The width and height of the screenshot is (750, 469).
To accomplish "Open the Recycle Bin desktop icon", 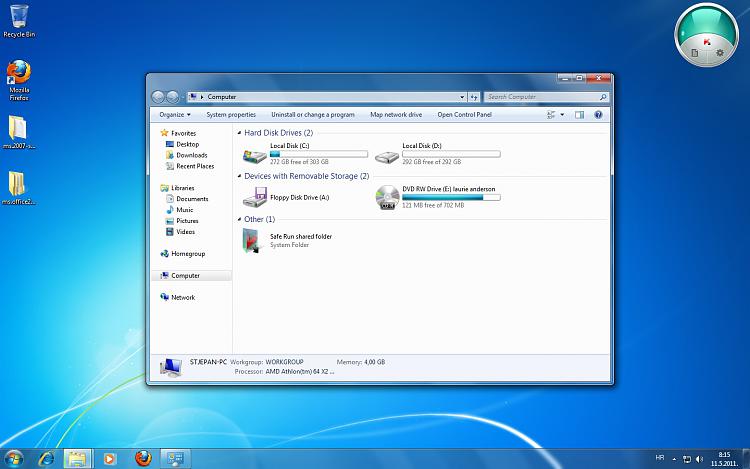I will 19,21.
